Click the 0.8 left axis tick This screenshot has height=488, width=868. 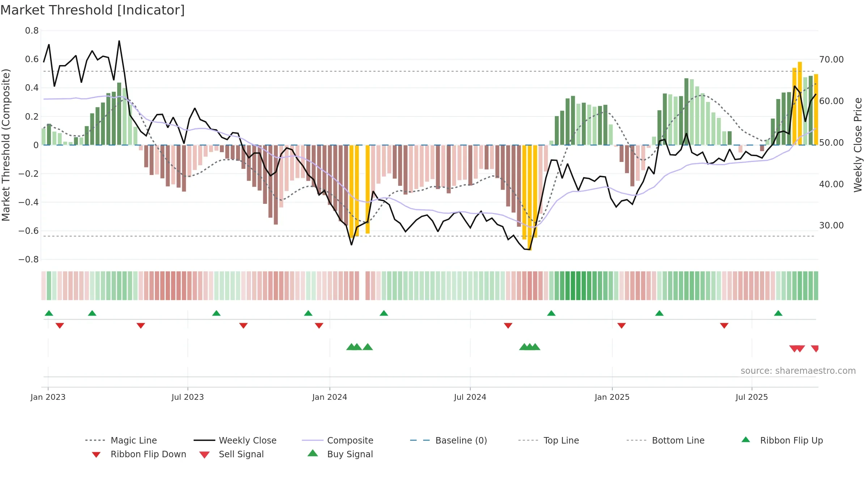[x=32, y=31]
